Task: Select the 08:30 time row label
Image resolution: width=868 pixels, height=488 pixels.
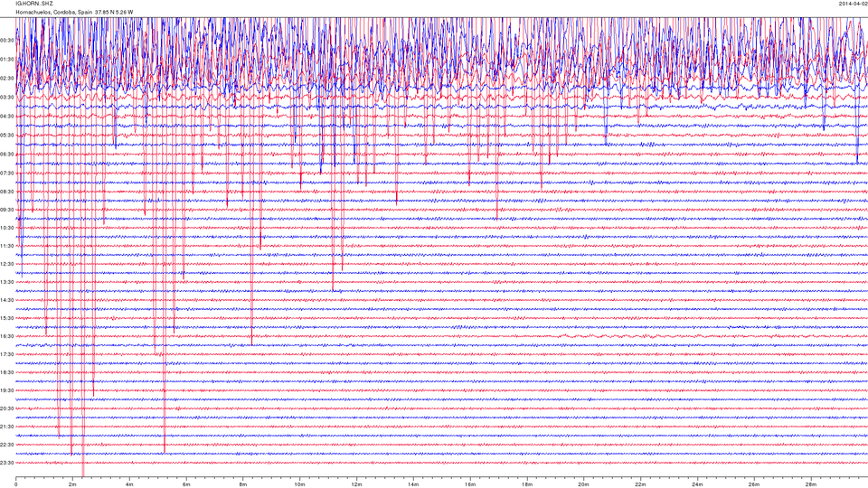Action: [7, 192]
